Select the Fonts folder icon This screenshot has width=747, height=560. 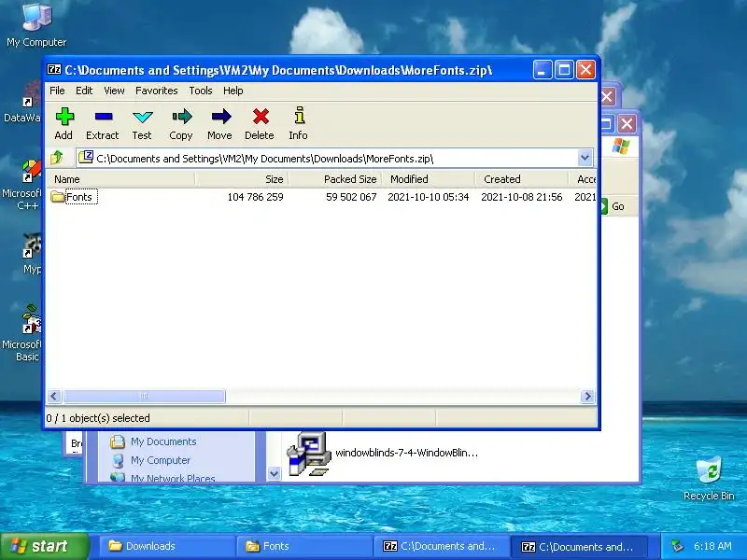tap(58, 196)
